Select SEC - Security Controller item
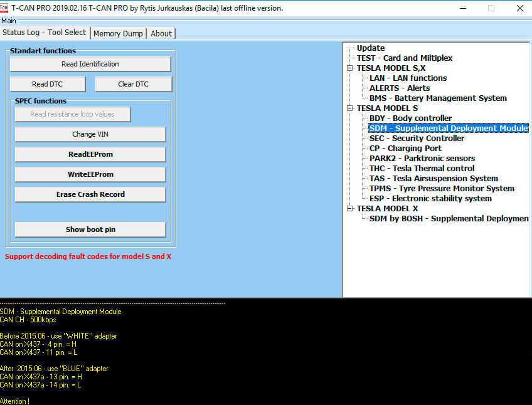 coord(417,139)
